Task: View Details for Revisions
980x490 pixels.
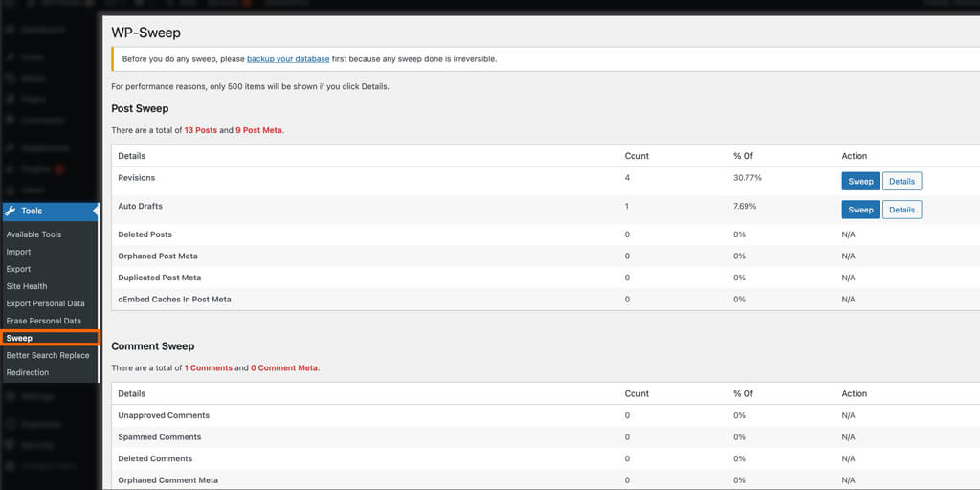Action: 902,181
